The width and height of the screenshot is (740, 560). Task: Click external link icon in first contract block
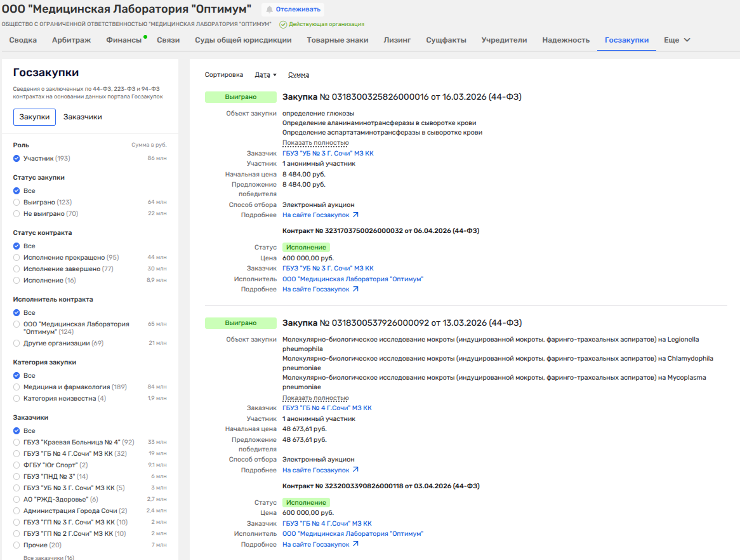[355, 290]
